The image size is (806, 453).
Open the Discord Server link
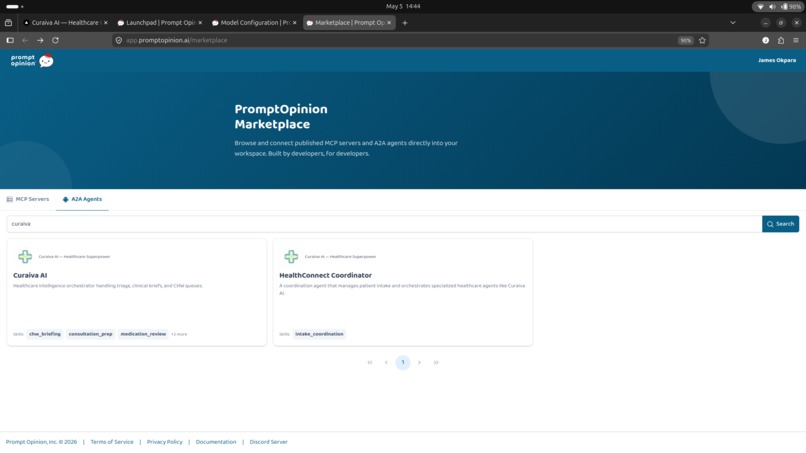(x=268, y=442)
